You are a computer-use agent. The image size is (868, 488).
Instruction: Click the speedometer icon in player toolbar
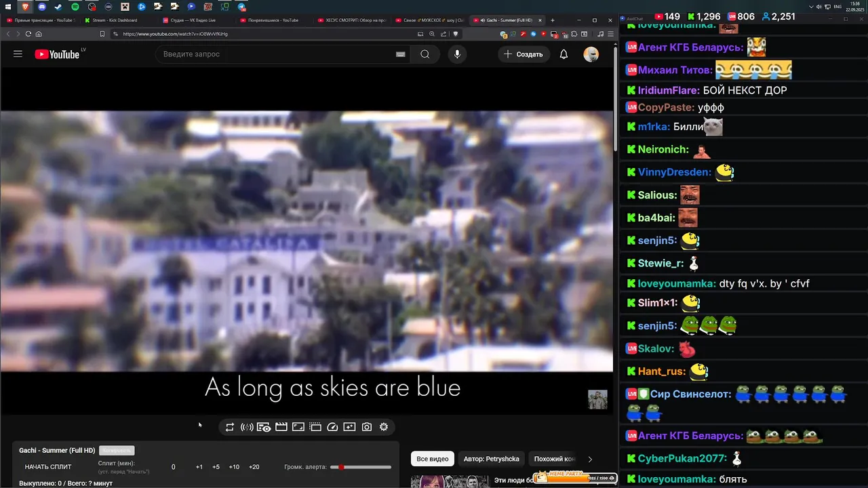click(332, 427)
